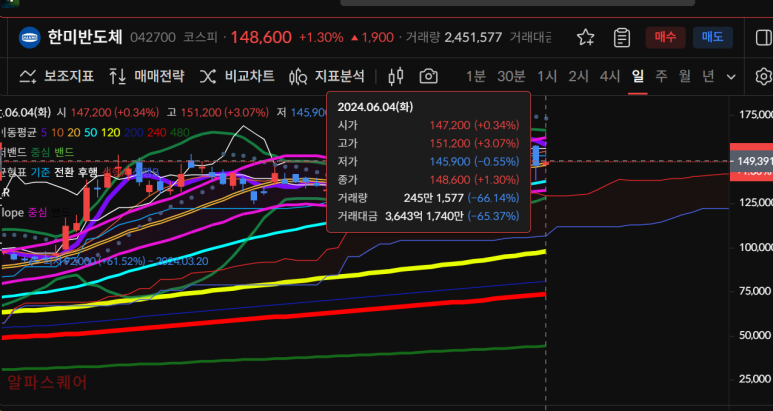Toggle the 120-day moving average legend
773x411 pixels.
click(110, 132)
